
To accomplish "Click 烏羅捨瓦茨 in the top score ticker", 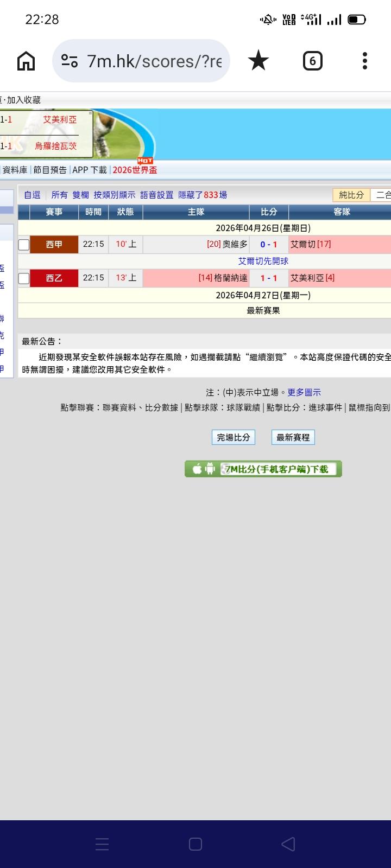I will click(56, 146).
